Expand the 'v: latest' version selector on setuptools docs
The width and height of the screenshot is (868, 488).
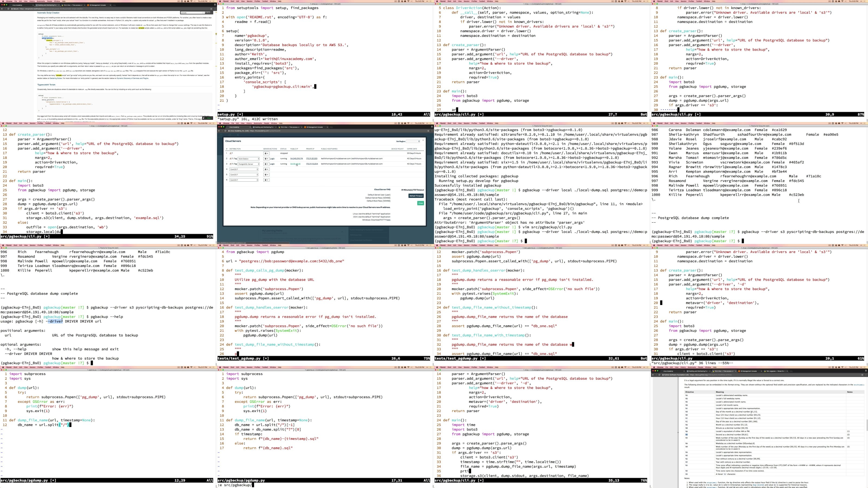tap(208, 118)
